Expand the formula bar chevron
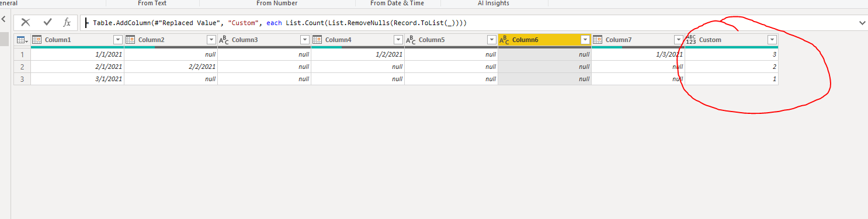 point(862,22)
